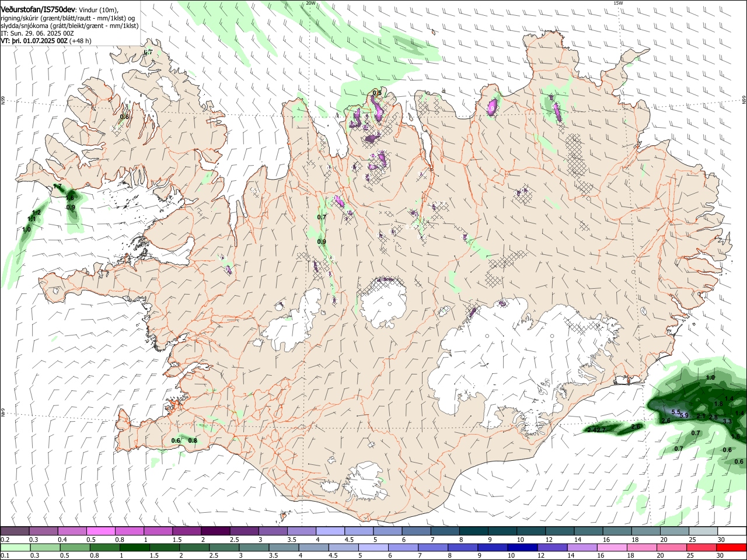This screenshot has width=747, height=560.
Task: Click the 15W longitude label
Action: click(618, 3)
